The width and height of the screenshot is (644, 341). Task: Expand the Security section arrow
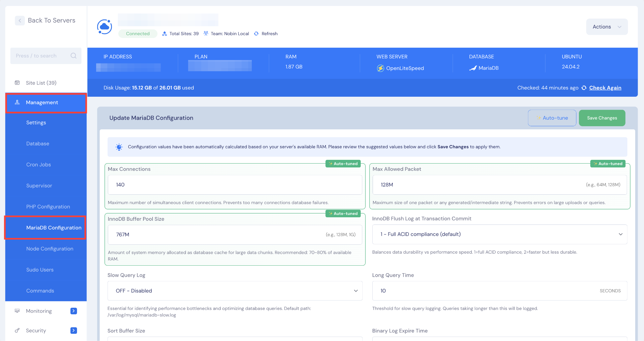pyautogui.click(x=74, y=330)
